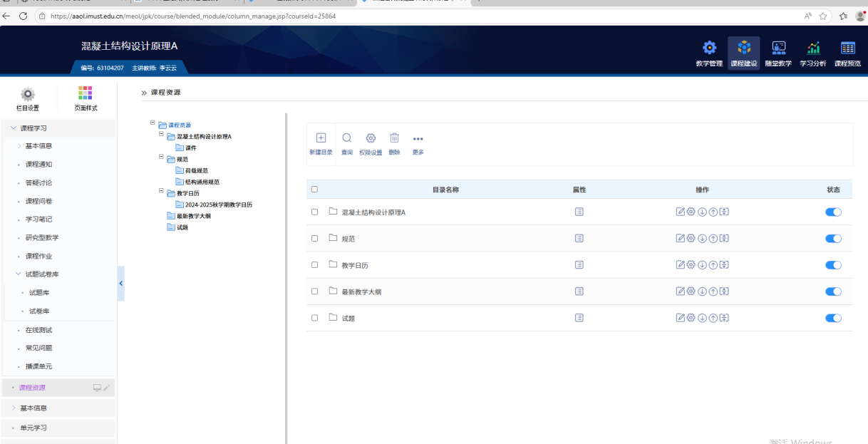868x444 pixels.
Task: Open 在线测试 in the left sidebar
Action: 38,330
